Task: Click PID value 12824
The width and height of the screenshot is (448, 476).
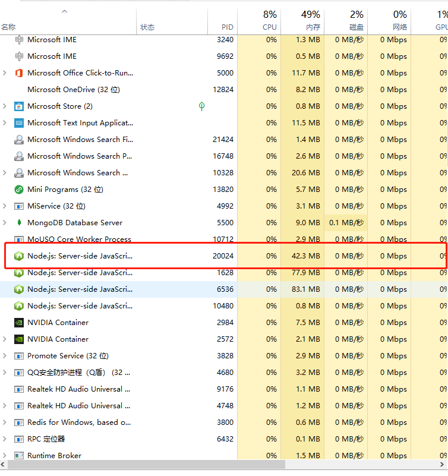Action: point(223,90)
